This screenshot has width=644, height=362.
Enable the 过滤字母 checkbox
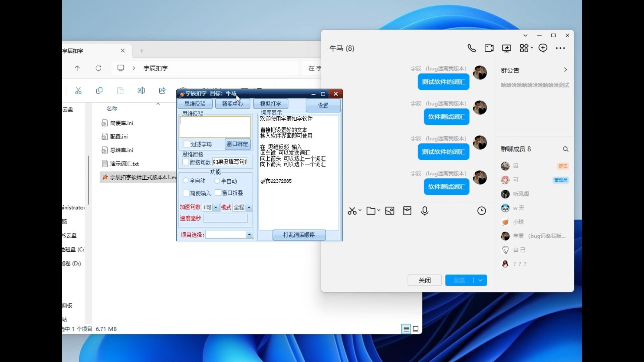(187, 144)
